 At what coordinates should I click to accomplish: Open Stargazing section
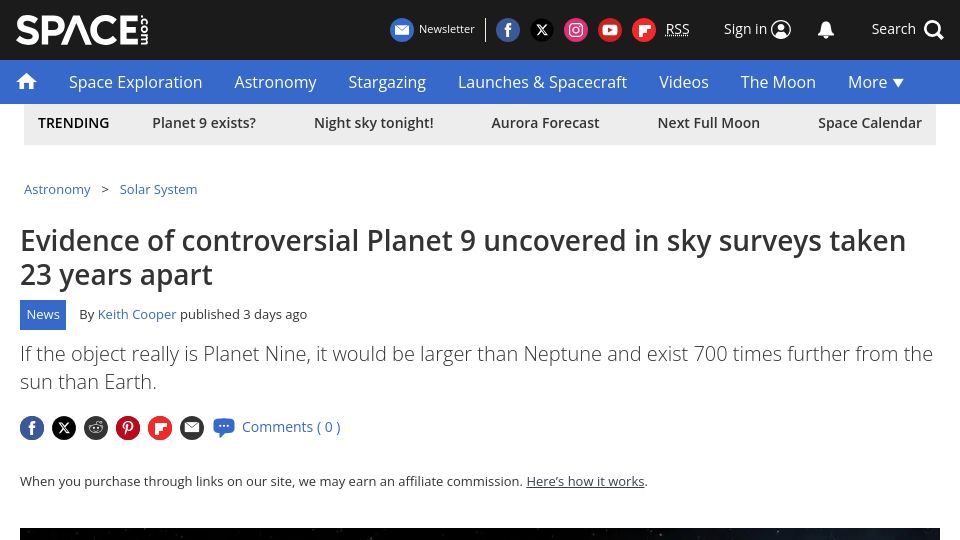(x=387, y=82)
